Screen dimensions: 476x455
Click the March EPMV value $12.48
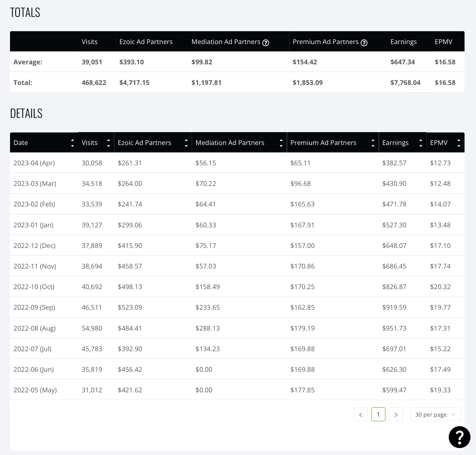coord(440,184)
